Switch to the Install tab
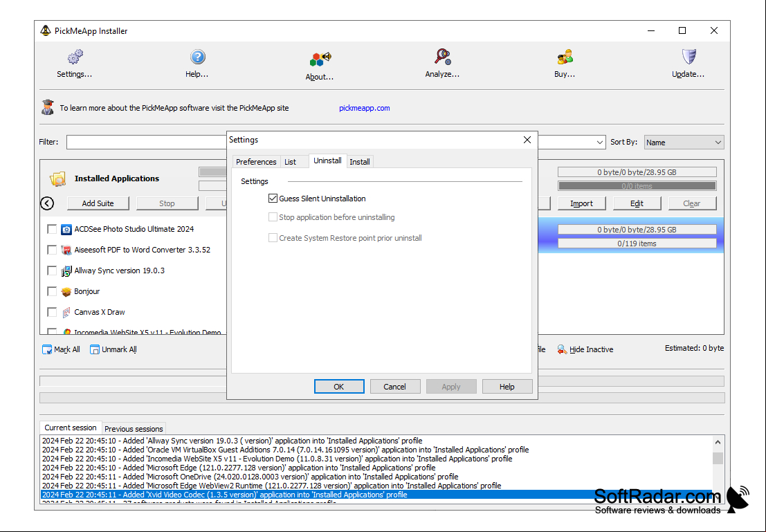766x532 pixels. (x=360, y=162)
